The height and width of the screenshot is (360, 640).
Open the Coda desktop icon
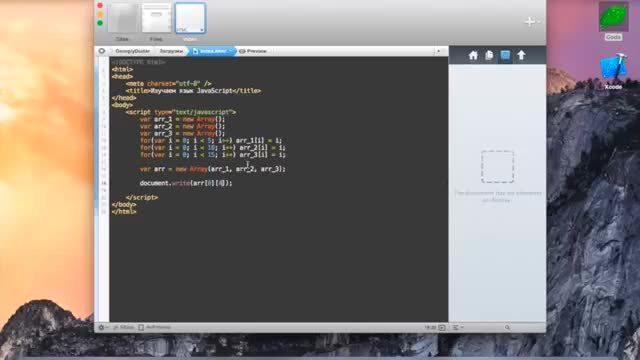click(613, 21)
